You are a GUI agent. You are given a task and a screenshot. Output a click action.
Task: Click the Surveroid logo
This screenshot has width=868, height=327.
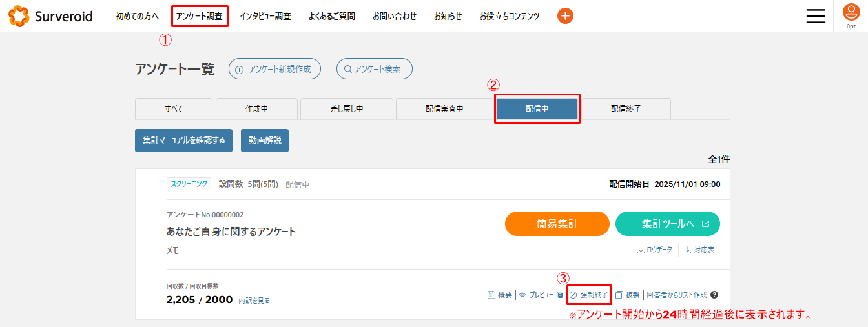pyautogui.click(x=50, y=16)
